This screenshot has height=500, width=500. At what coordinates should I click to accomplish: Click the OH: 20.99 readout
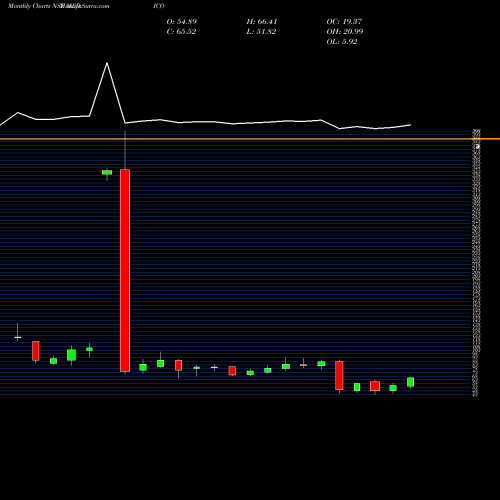[x=345, y=32]
